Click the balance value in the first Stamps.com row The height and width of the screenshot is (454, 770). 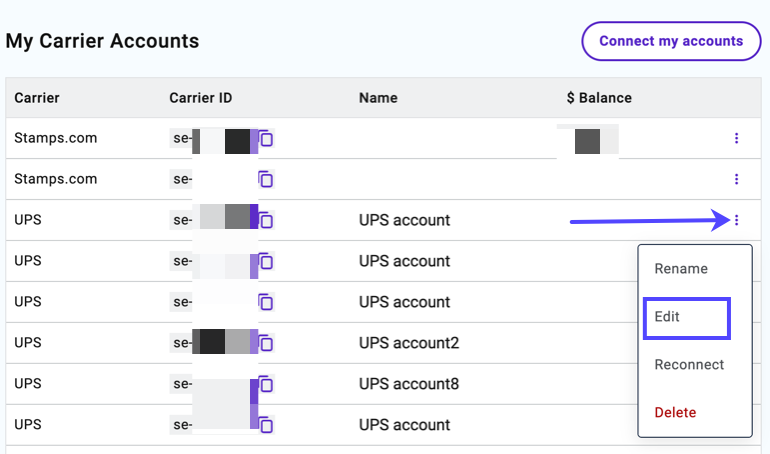pyautogui.click(x=587, y=141)
